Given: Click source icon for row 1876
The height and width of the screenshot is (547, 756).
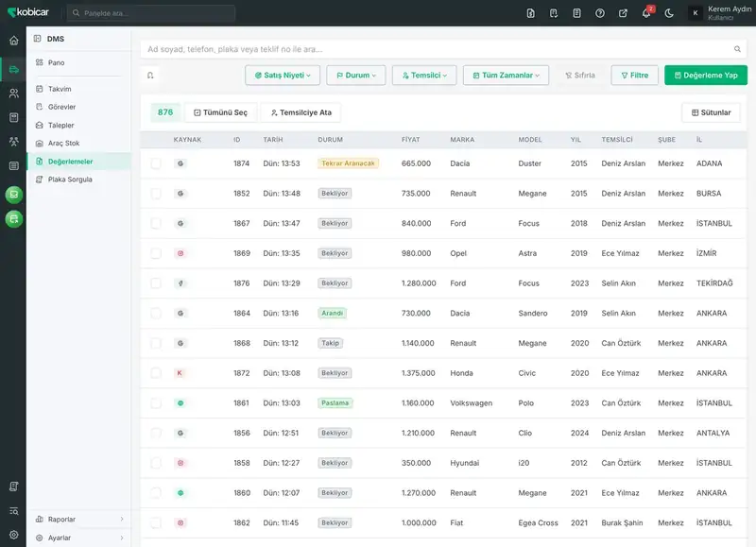Looking at the screenshot, I should (180, 283).
